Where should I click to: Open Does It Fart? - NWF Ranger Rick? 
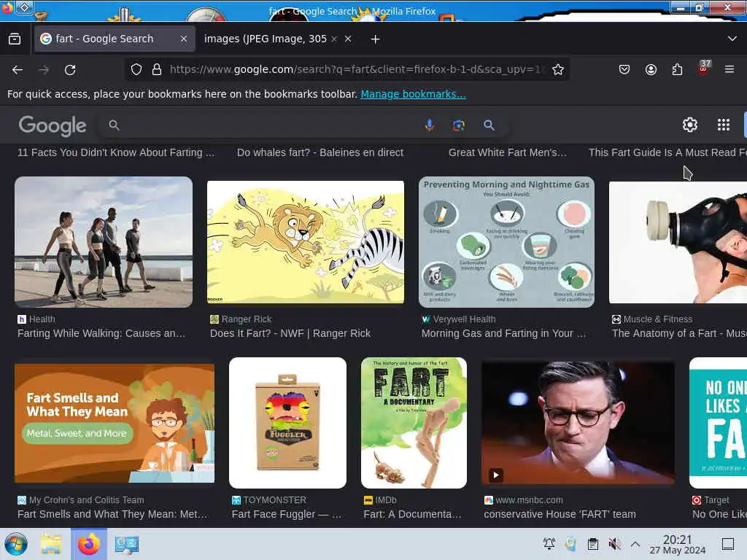[x=290, y=333]
